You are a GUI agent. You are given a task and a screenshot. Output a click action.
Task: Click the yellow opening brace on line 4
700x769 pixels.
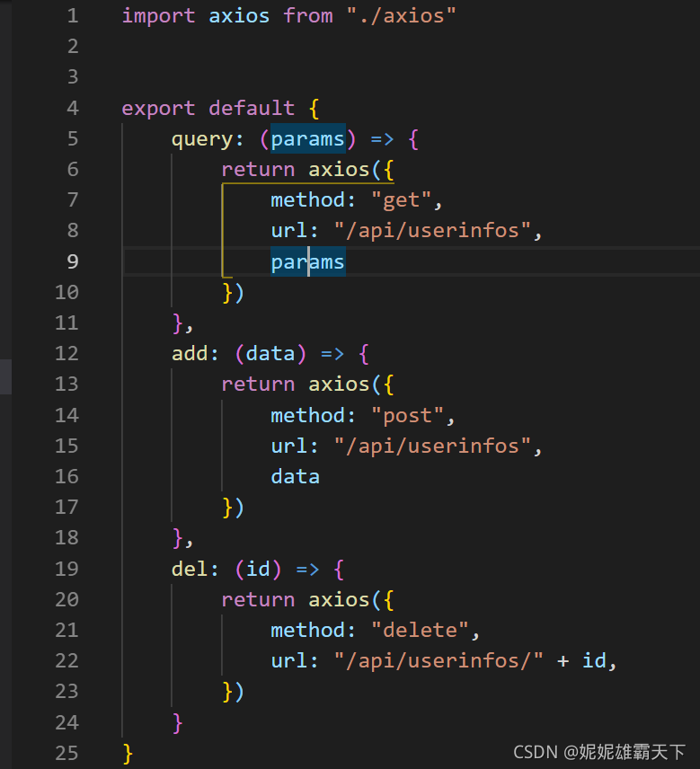click(315, 109)
